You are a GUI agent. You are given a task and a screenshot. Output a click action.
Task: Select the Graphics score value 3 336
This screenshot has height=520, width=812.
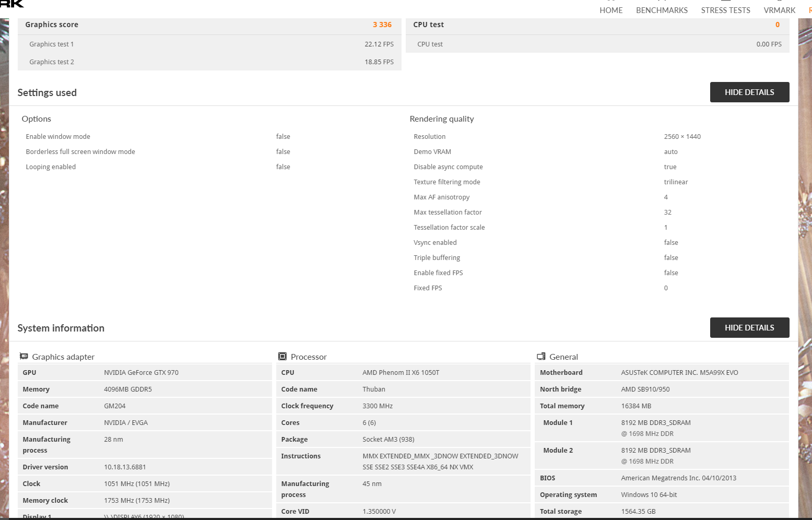tap(382, 25)
